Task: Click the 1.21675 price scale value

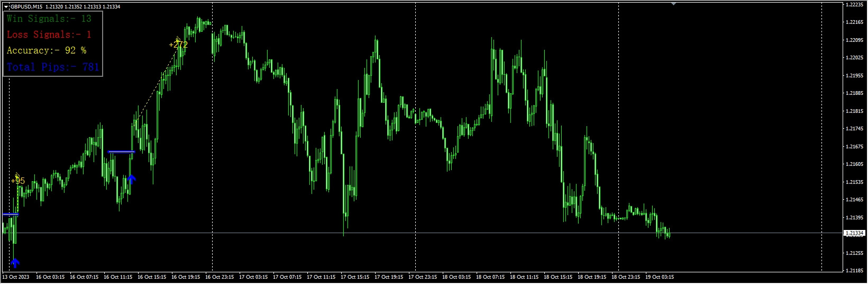Action: (854, 147)
